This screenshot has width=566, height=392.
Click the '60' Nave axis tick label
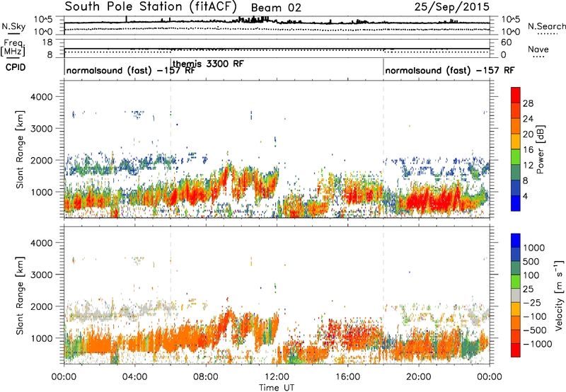tap(506, 42)
